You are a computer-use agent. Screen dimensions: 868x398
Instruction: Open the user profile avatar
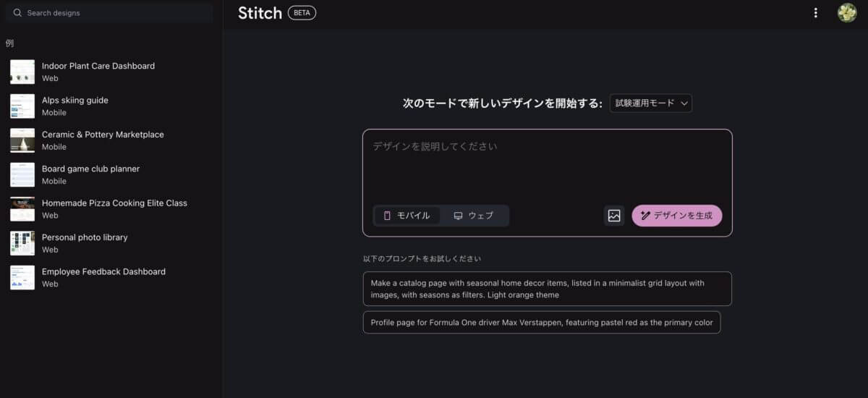click(x=847, y=13)
